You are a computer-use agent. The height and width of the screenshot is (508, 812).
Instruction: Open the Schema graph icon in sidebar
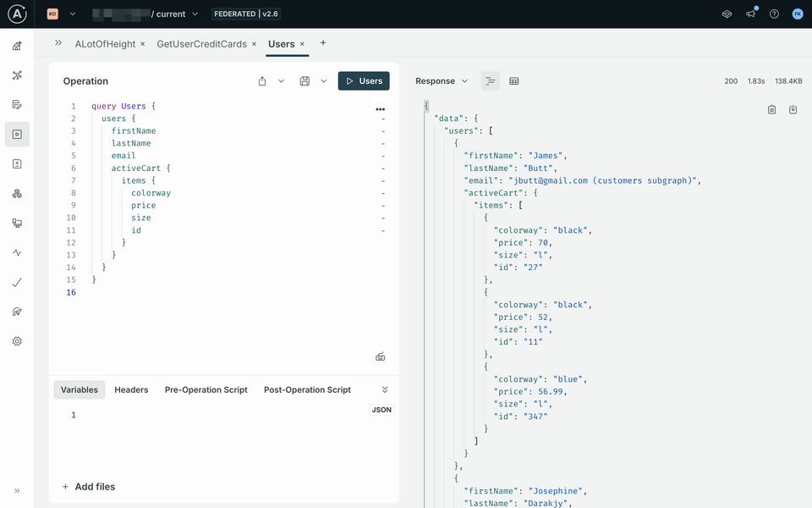[17, 75]
